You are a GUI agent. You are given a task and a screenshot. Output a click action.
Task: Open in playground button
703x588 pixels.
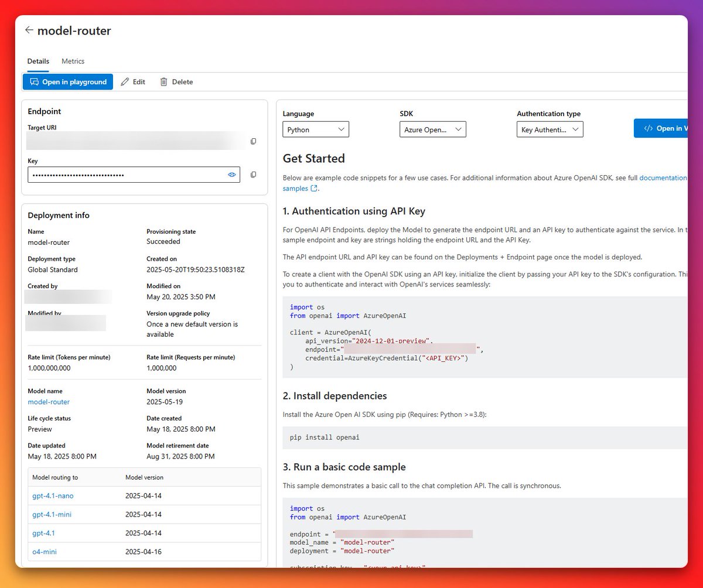click(x=68, y=81)
